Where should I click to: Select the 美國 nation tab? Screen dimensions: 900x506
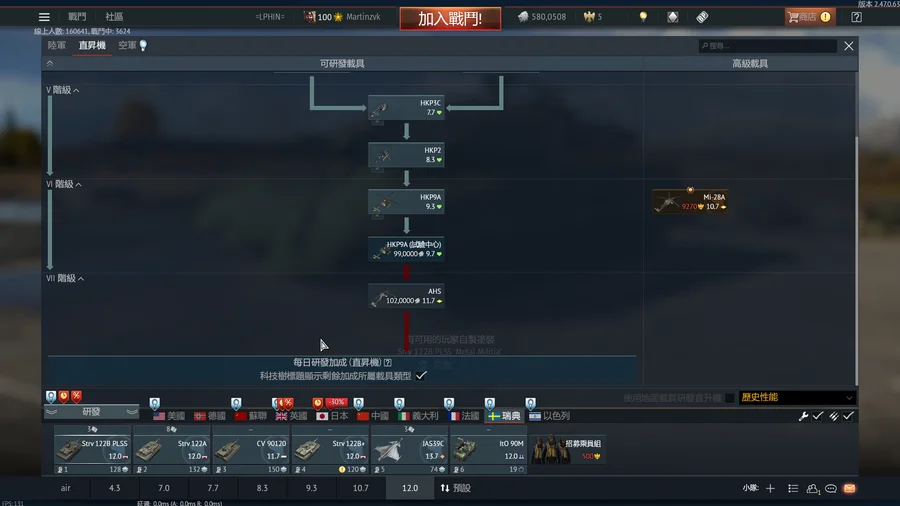(169, 416)
